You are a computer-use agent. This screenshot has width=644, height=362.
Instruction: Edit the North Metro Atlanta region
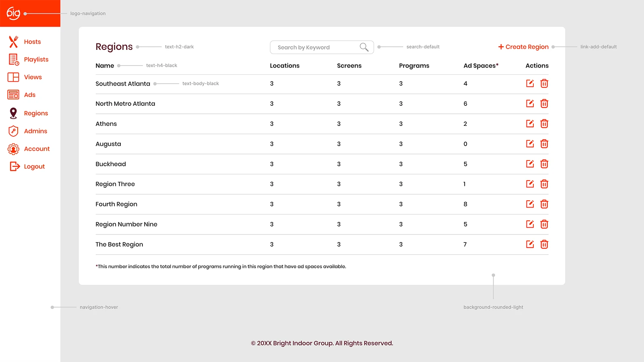[530, 103]
